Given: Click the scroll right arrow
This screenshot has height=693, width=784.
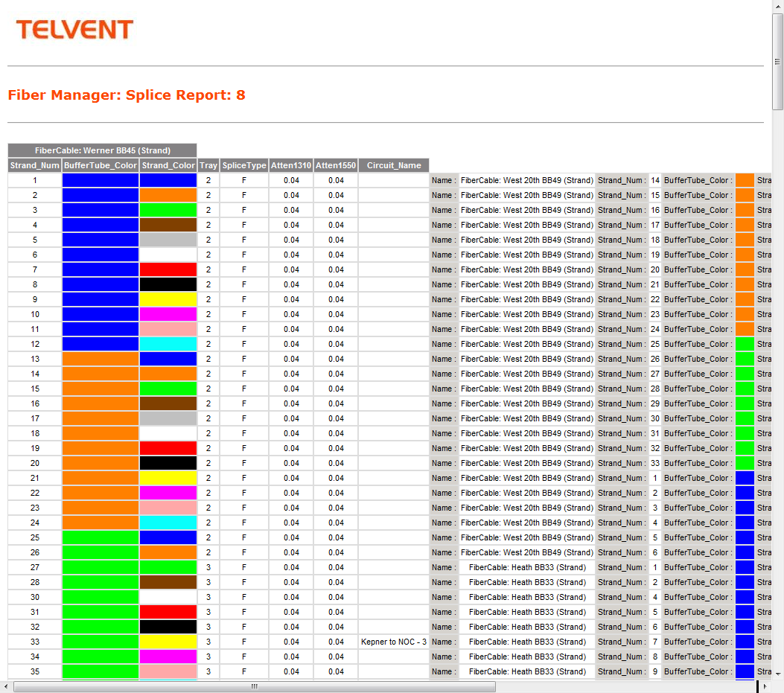Looking at the screenshot, I should click(x=765, y=686).
